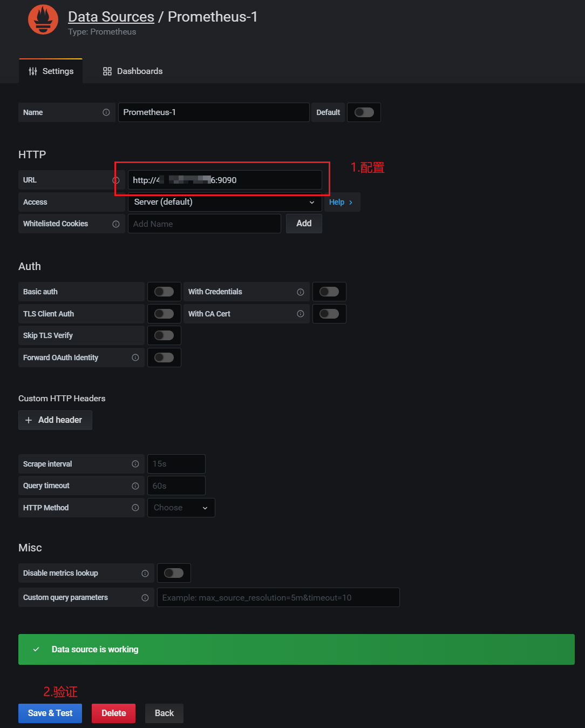Click the With Credentials info icon
Viewport: 585px width, 728px height.
tap(301, 292)
